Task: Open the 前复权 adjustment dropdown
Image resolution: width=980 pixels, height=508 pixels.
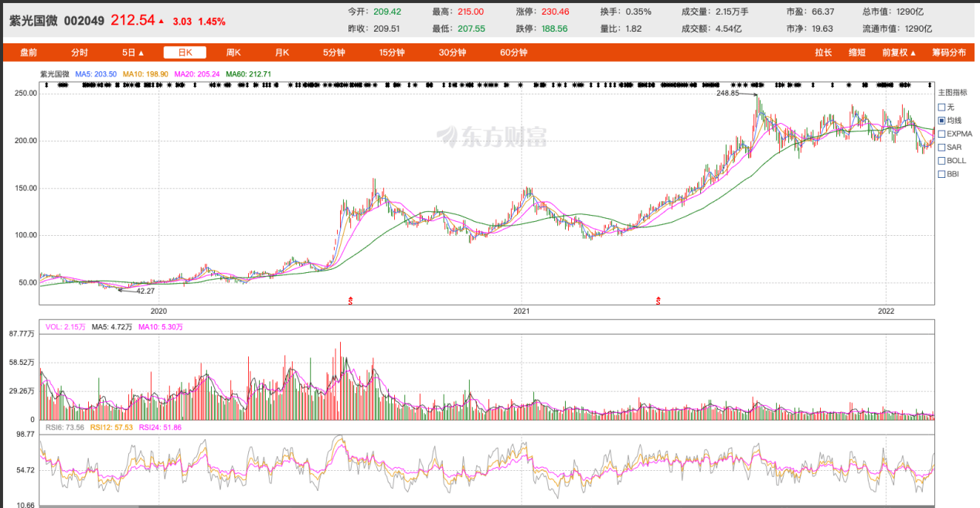Action: pos(899,53)
